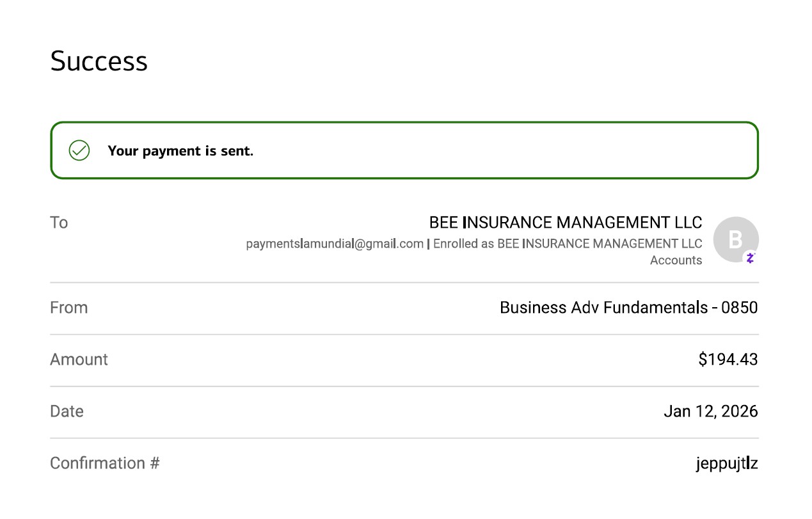
Task: Click the BEE INSURANCE MANAGEMENT LLC recipient name
Action: pos(565,223)
